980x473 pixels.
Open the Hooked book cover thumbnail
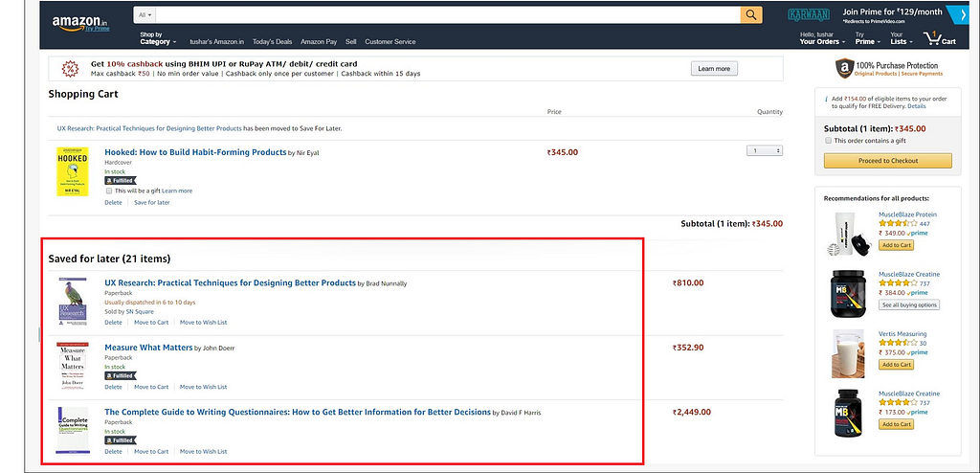[x=73, y=172]
